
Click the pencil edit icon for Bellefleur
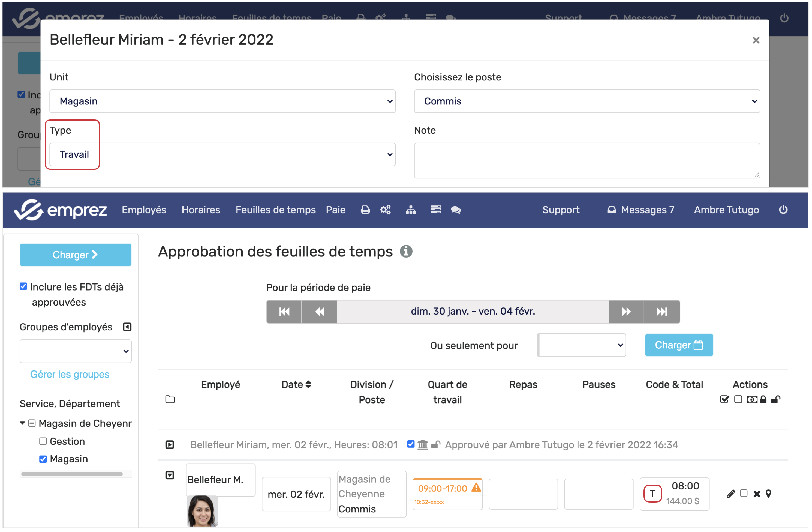(x=730, y=494)
